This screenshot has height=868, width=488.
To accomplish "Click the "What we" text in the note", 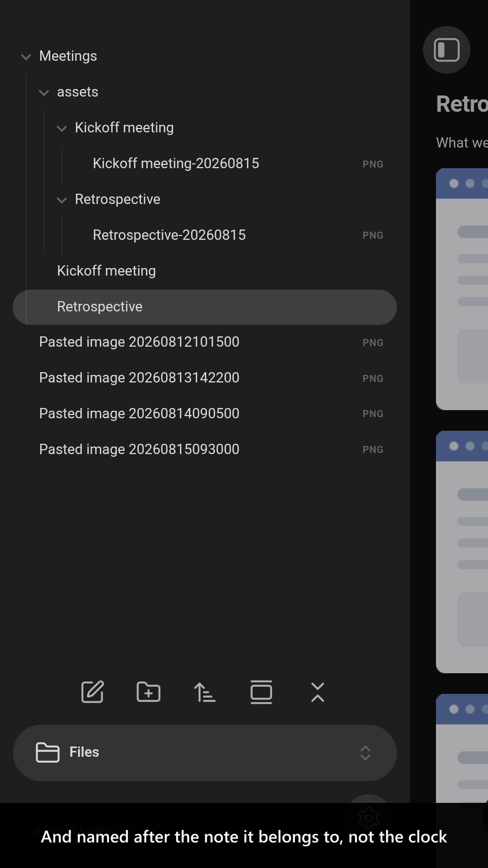I will point(462,143).
